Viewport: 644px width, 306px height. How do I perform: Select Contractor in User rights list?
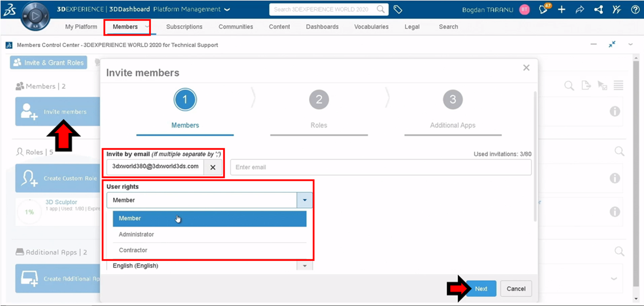pyautogui.click(x=209, y=250)
